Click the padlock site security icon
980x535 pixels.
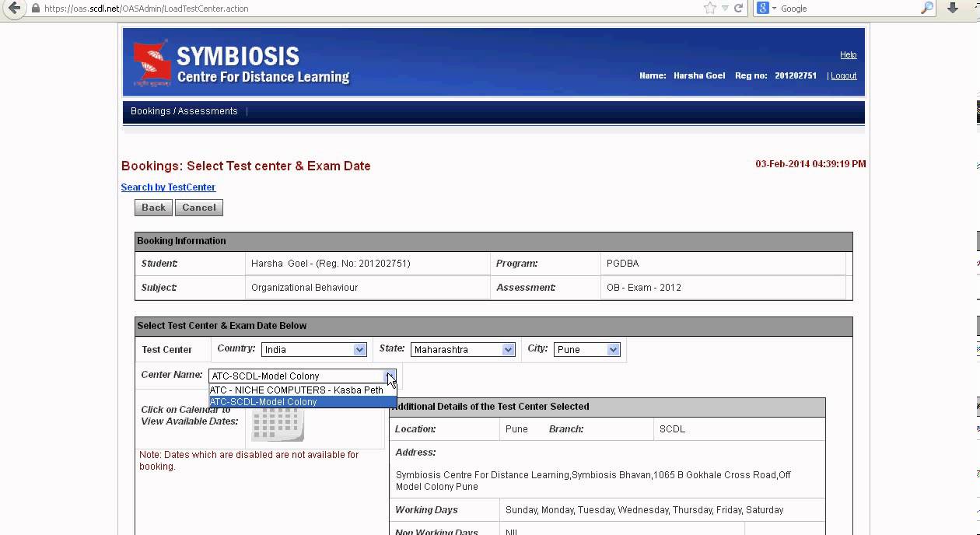point(35,9)
